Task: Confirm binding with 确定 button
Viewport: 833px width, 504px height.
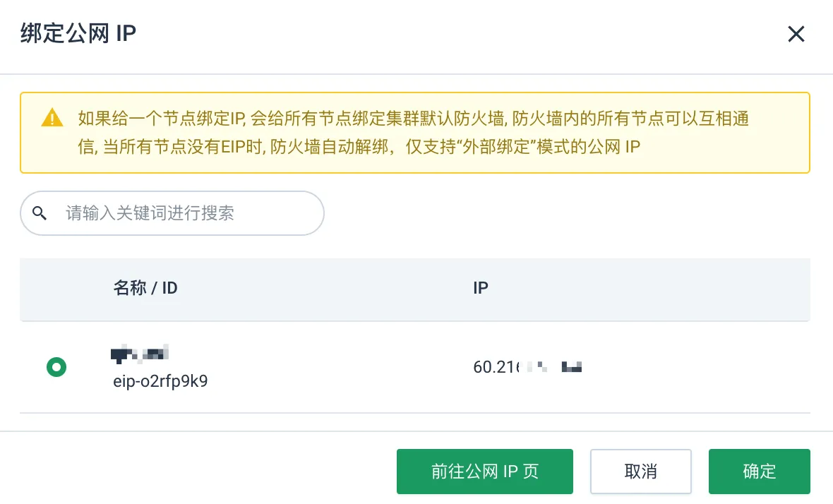Action: pos(759,471)
